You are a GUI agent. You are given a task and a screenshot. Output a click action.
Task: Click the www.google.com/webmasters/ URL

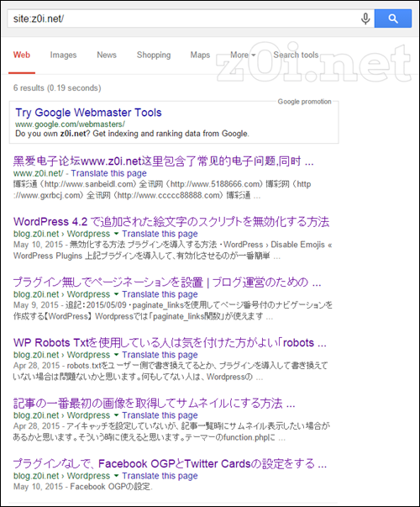[x=70, y=124]
